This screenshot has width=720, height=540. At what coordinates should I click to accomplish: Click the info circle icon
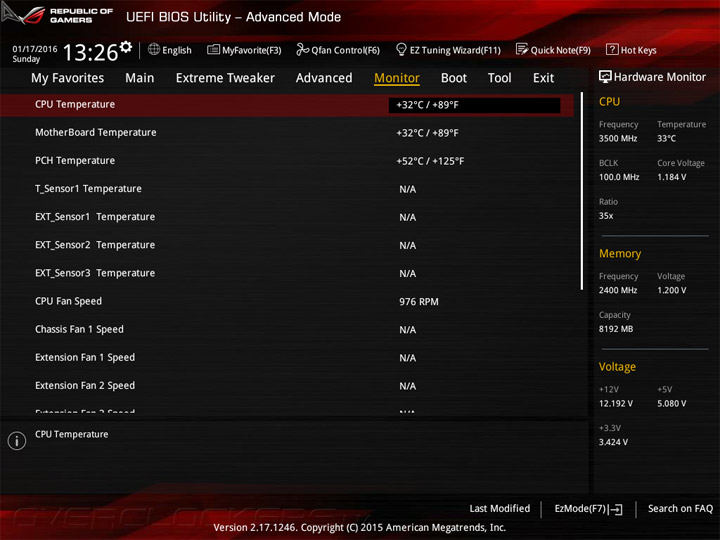pyautogui.click(x=17, y=441)
